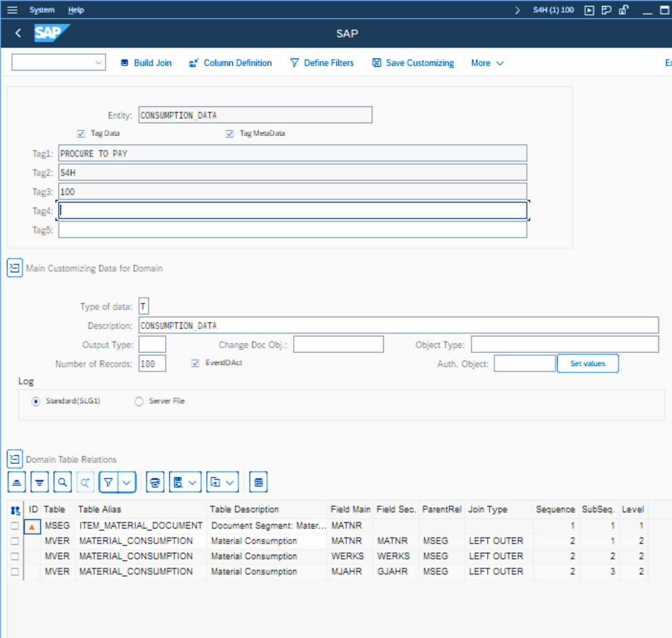Collapse the Main Customizing Data section icon
This screenshot has height=638, width=672.
(x=15, y=268)
